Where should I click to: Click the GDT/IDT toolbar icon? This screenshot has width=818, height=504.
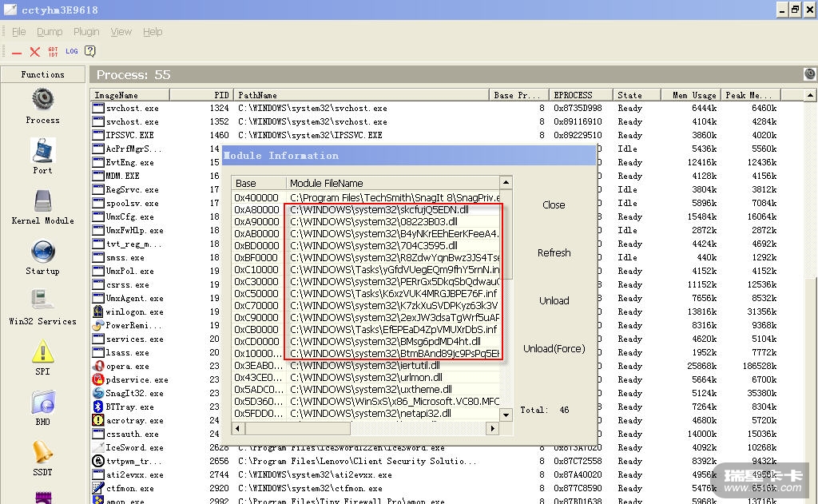click(54, 51)
